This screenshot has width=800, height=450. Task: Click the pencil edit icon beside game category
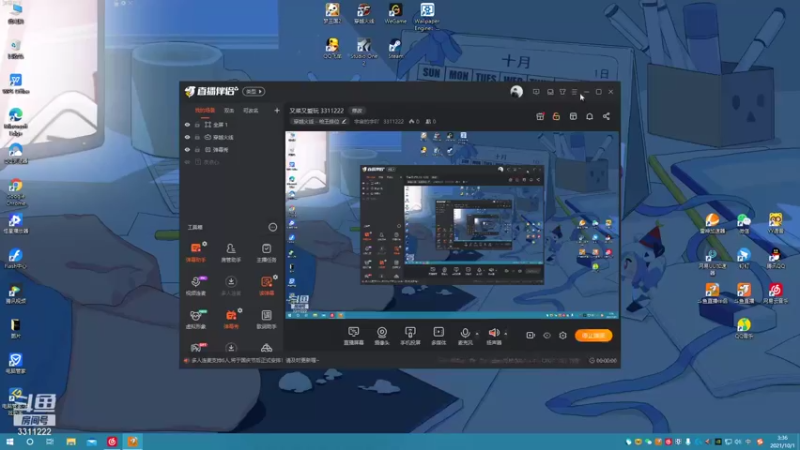point(344,121)
